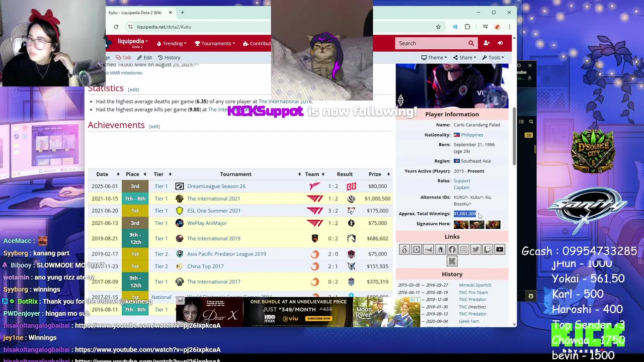The width and height of the screenshot is (644, 362).
Task: Open China Top 2017 link
Action: (x=205, y=266)
